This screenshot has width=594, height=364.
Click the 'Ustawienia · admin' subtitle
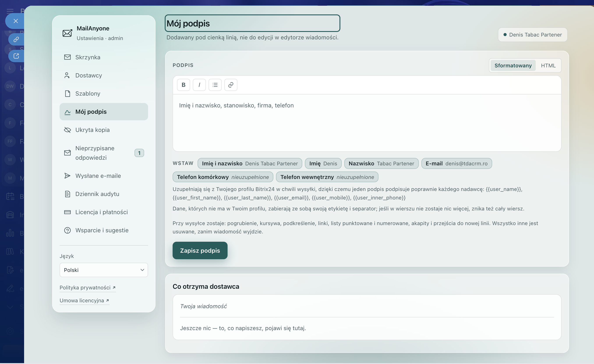pyautogui.click(x=100, y=38)
